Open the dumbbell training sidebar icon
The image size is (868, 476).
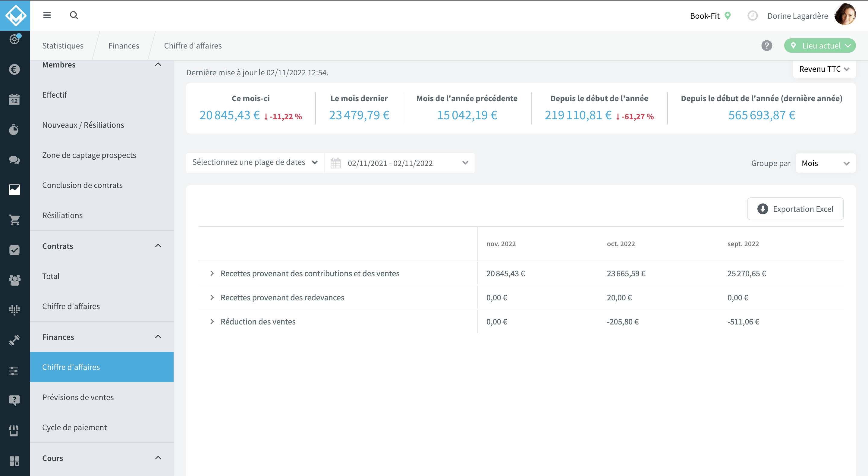point(14,340)
